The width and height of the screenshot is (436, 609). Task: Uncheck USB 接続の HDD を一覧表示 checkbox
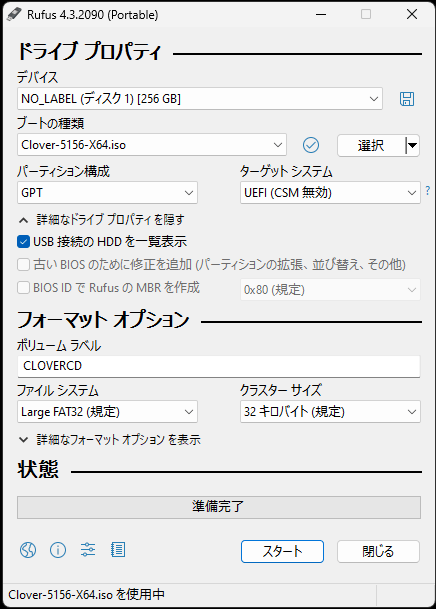pos(23,242)
